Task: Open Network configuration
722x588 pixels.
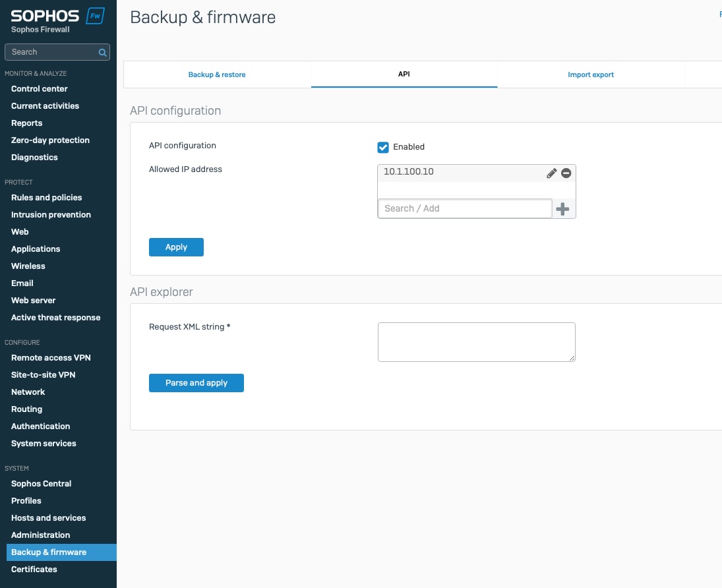Action: click(28, 392)
